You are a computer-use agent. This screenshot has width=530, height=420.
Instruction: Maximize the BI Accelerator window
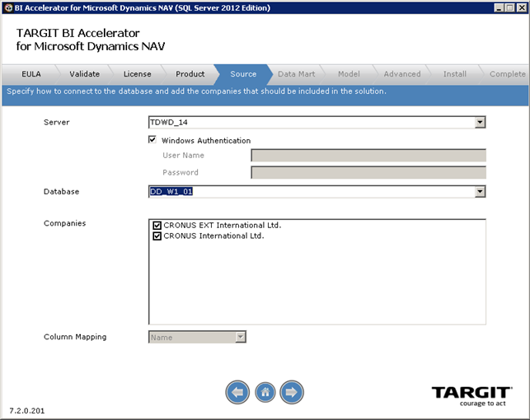pyautogui.click(x=509, y=7)
